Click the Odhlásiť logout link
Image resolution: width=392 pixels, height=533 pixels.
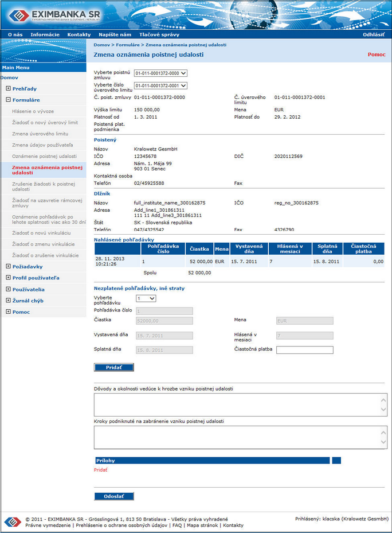374,34
